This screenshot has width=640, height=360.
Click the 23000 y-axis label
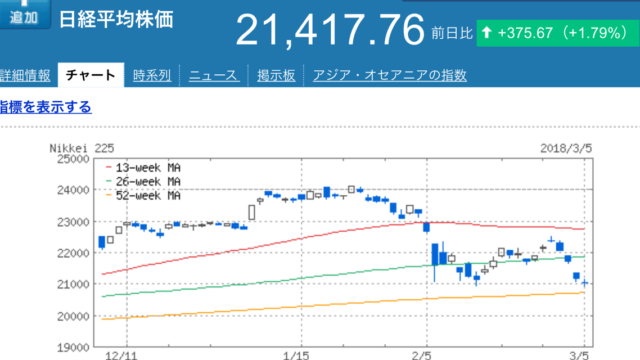[73, 222]
